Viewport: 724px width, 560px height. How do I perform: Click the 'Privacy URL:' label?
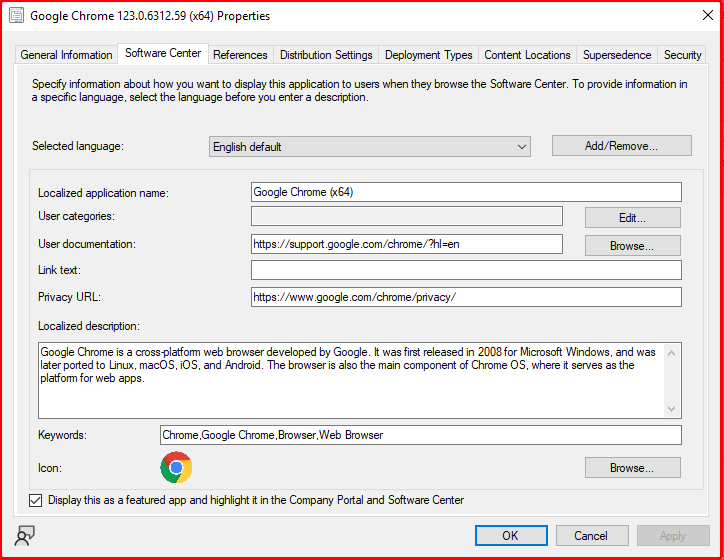(x=69, y=297)
